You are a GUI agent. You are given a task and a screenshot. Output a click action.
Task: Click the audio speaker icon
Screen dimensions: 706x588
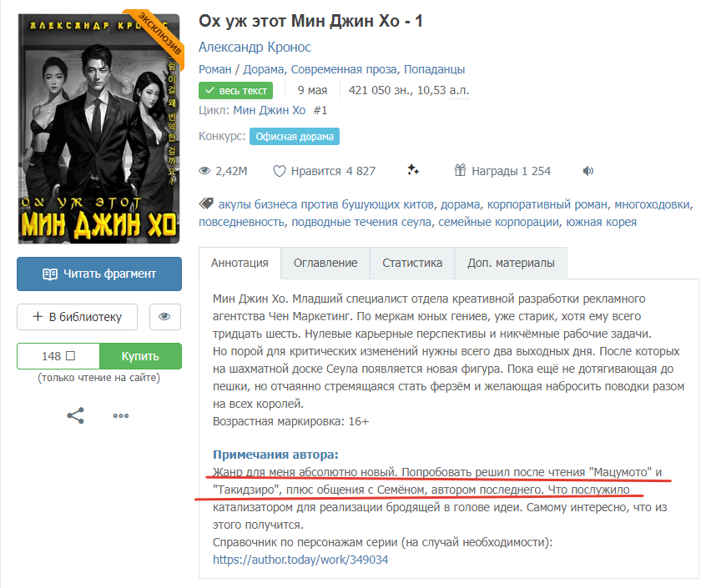[588, 171]
